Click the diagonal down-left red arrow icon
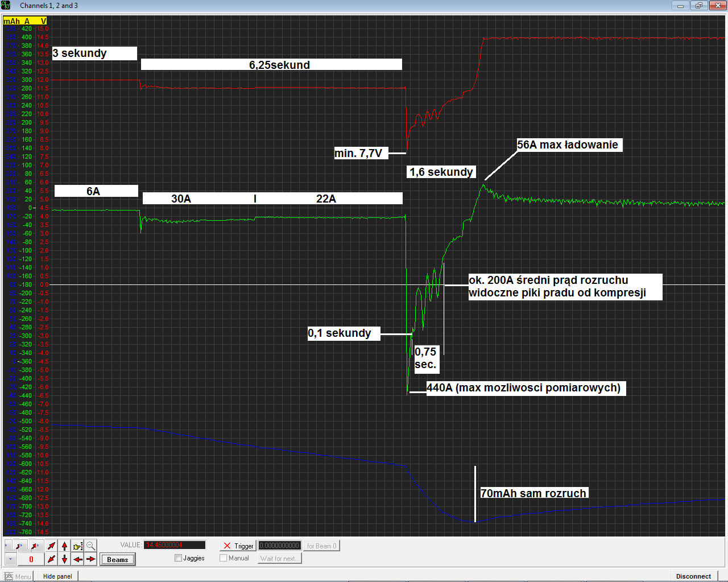The height and width of the screenshot is (582, 728). (x=51, y=559)
